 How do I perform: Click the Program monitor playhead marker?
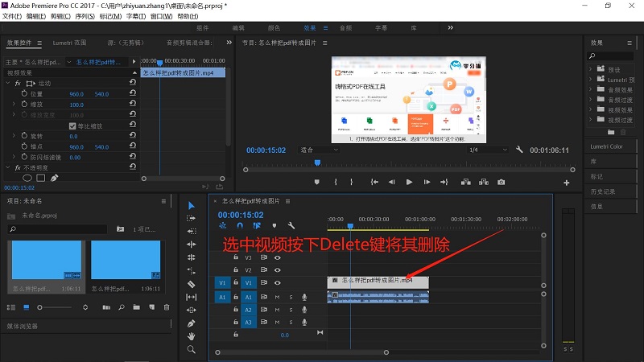[x=317, y=162]
